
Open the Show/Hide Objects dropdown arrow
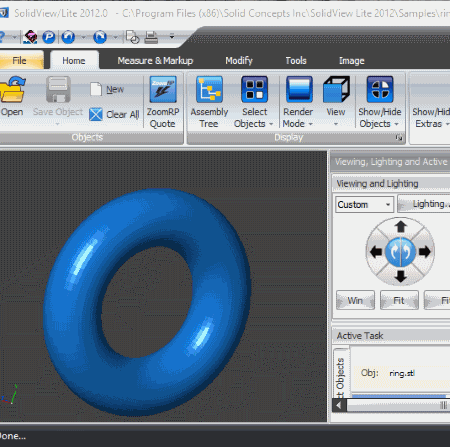tap(396, 124)
